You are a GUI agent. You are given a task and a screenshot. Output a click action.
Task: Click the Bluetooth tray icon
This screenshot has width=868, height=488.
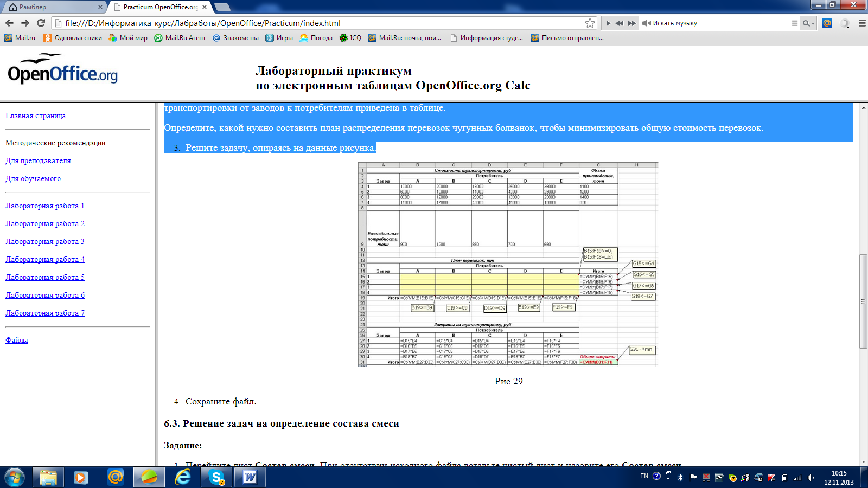[x=680, y=478]
